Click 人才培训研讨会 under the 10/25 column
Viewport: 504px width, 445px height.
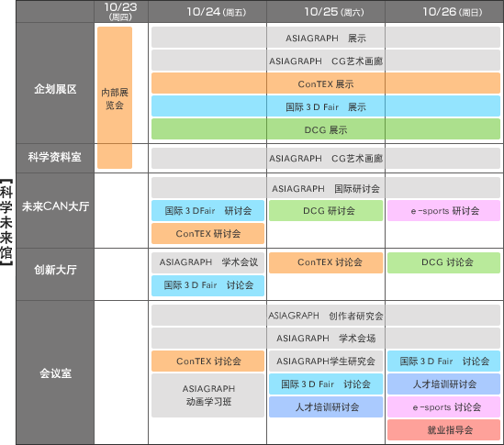(x=326, y=407)
